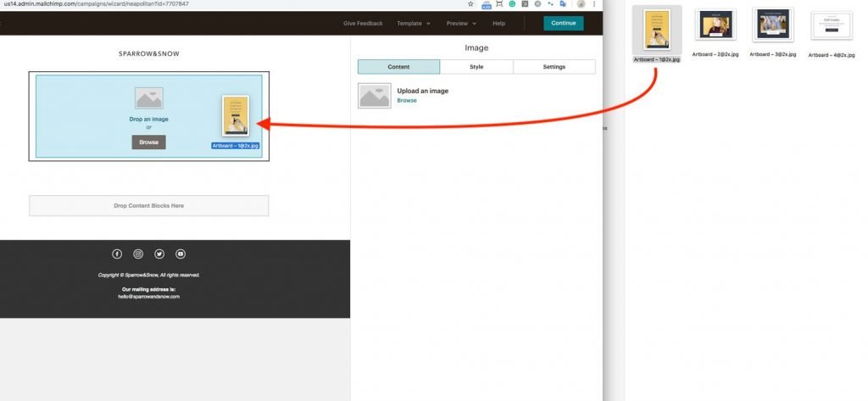The width and height of the screenshot is (868, 401).
Task: Expand the Template dropdown menu
Action: [414, 23]
